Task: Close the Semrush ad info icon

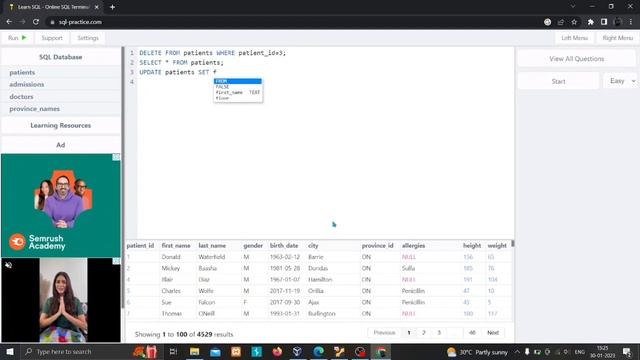Action: coord(116,157)
